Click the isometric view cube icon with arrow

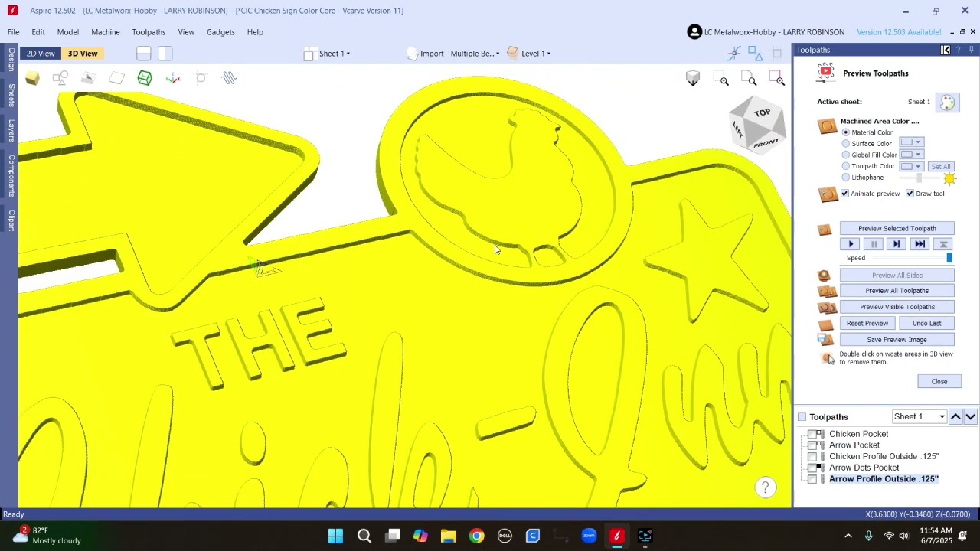coord(693,79)
